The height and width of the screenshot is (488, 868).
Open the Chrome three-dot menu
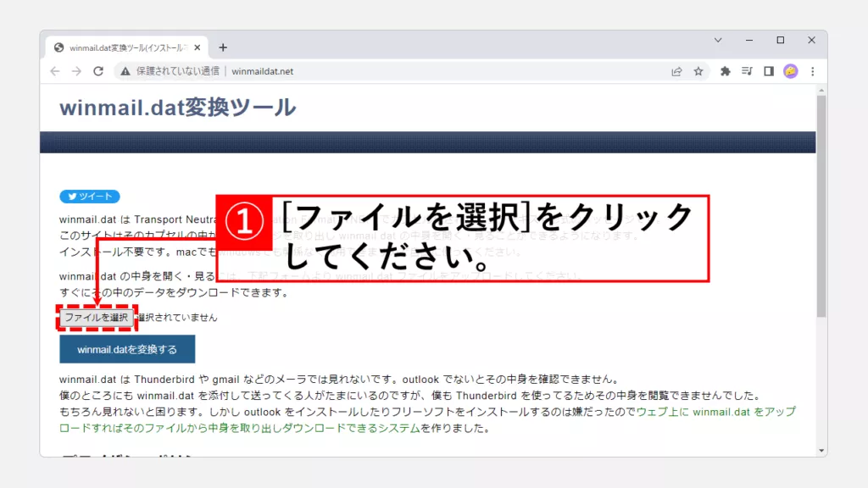[813, 71]
